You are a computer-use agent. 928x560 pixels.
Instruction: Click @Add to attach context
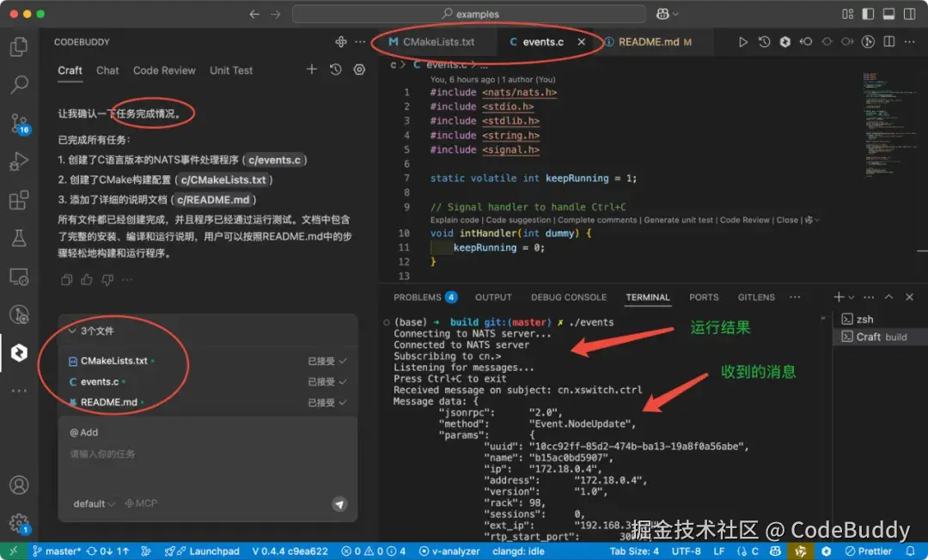(x=84, y=432)
